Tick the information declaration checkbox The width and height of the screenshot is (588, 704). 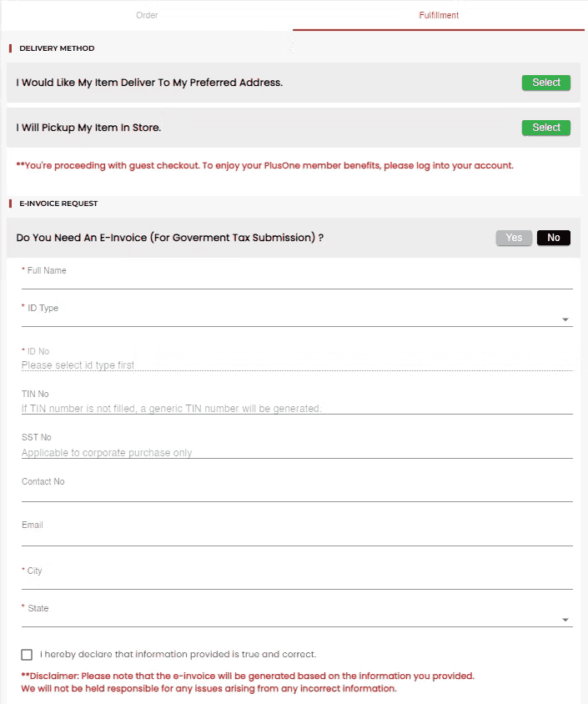click(28, 655)
